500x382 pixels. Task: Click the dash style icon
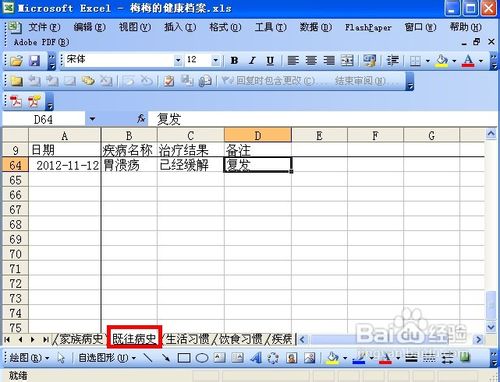tap(429, 358)
